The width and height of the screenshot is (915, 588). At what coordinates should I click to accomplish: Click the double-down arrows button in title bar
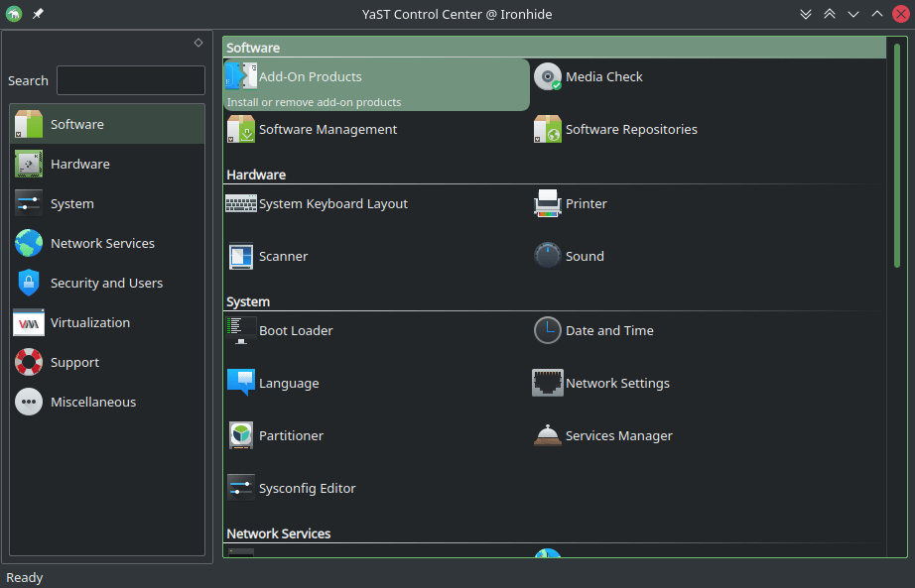pos(806,14)
